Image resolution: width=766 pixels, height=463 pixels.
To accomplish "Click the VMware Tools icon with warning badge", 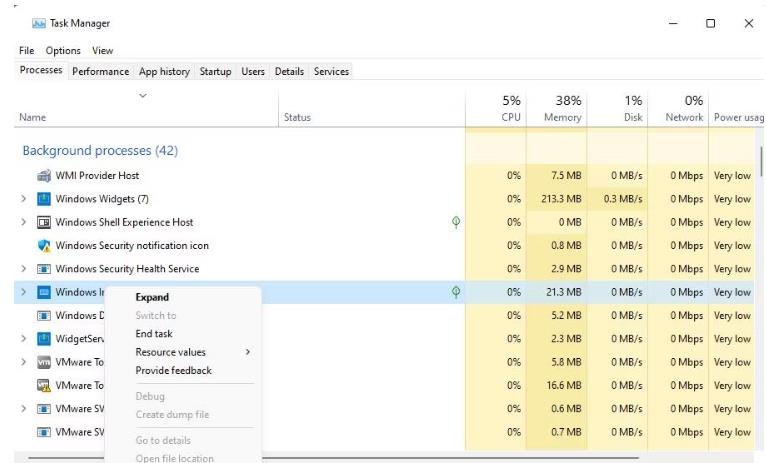I will point(44,385).
